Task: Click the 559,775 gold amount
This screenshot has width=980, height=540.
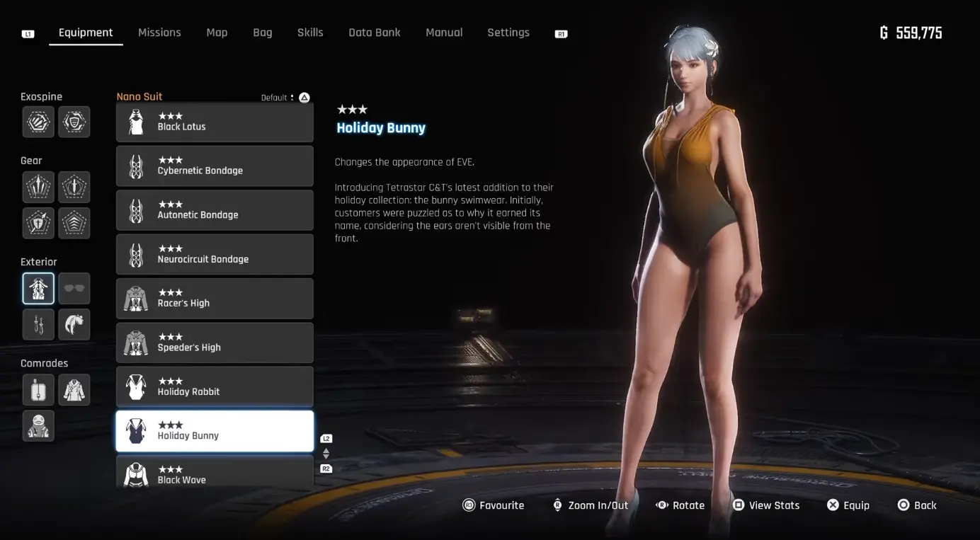Action: (x=919, y=33)
